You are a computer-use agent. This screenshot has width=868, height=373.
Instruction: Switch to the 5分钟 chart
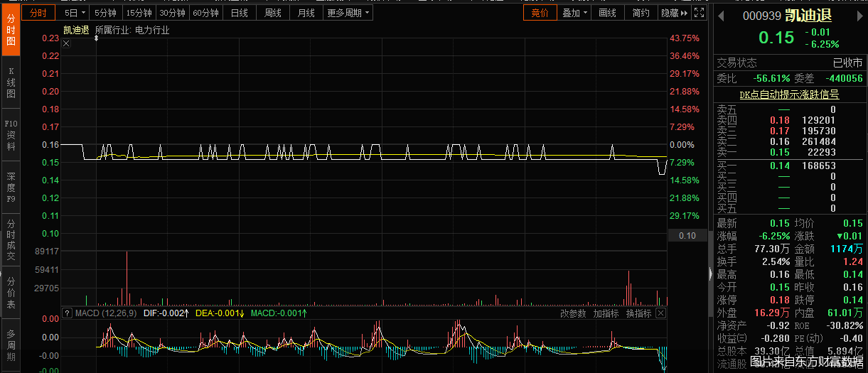pyautogui.click(x=105, y=13)
